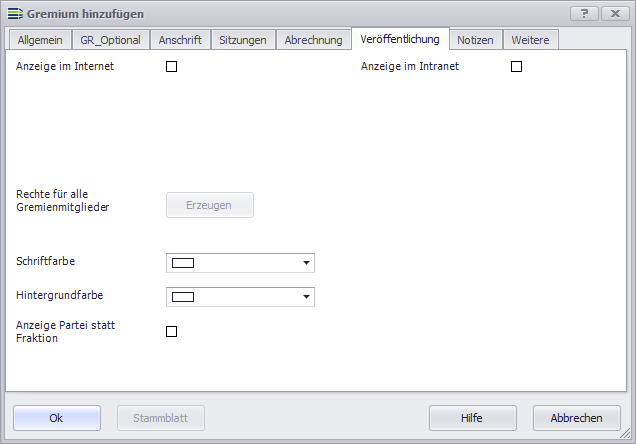This screenshot has height=444, width=636.
Task: Open the Hintergrundfarbe dropdown arrow
Action: click(304, 297)
